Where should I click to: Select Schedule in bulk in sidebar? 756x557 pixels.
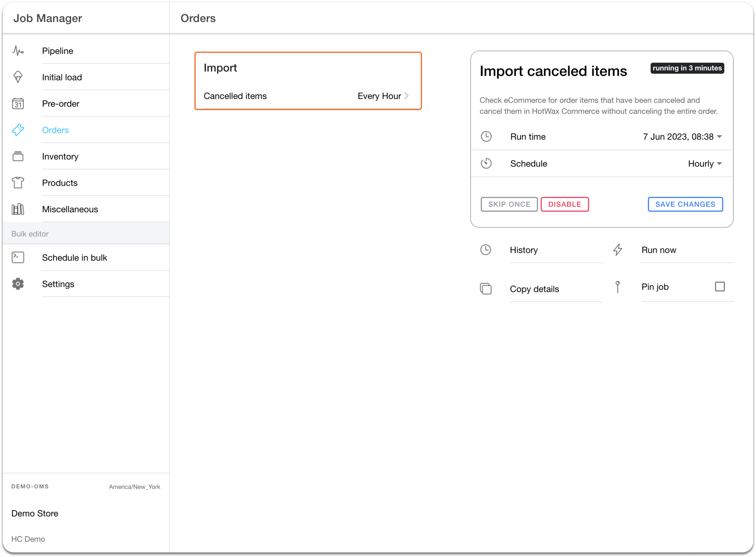tap(74, 258)
